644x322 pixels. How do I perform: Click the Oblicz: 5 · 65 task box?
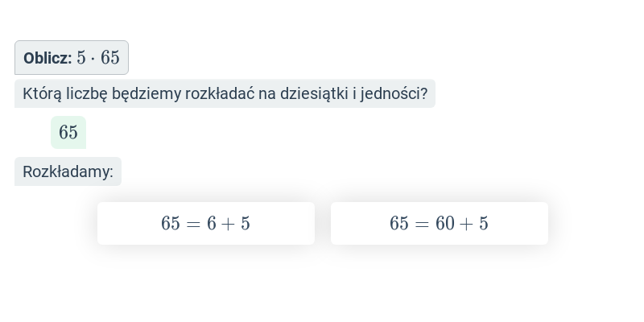[72, 57]
